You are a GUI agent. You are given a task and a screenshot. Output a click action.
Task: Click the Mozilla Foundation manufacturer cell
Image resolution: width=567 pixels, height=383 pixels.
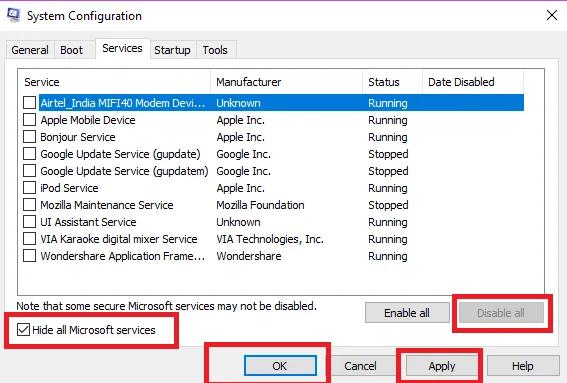pyautogui.click(x=260, y=205)
